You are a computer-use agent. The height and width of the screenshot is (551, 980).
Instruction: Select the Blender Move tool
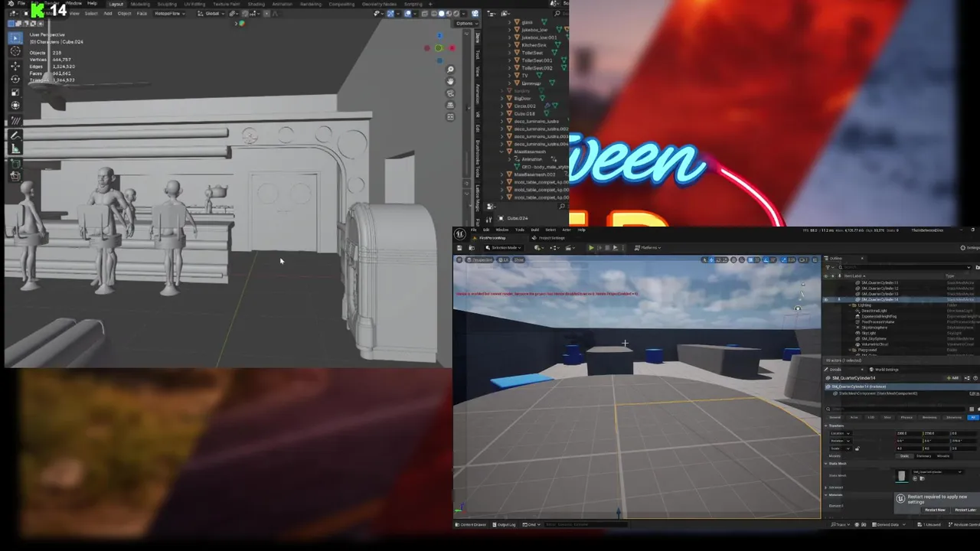click(15, 66)
